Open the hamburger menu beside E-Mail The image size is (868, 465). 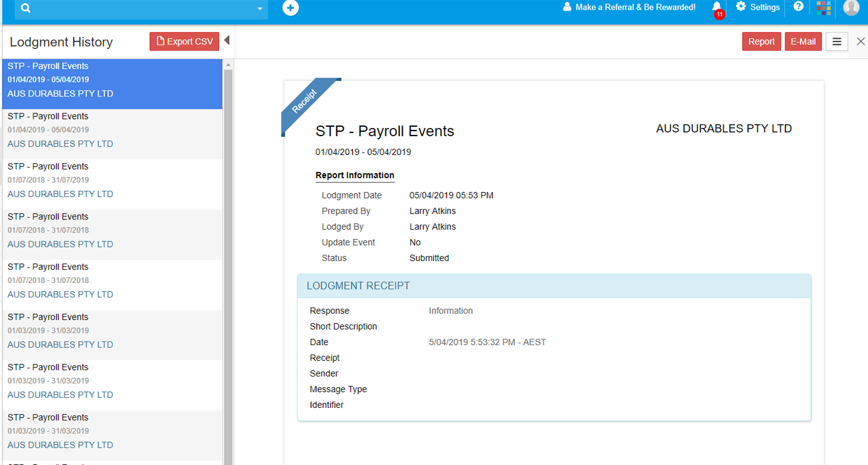tap(837, 41)
